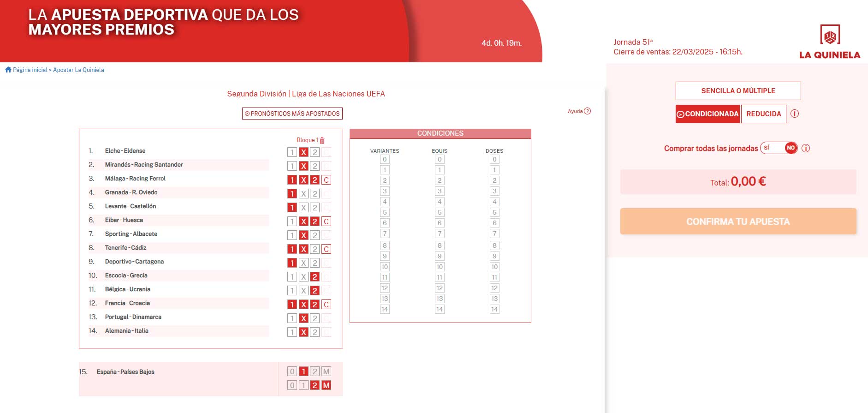Select Doses condition value 14
The image size is (868, 413).
(x=494, y=309)
